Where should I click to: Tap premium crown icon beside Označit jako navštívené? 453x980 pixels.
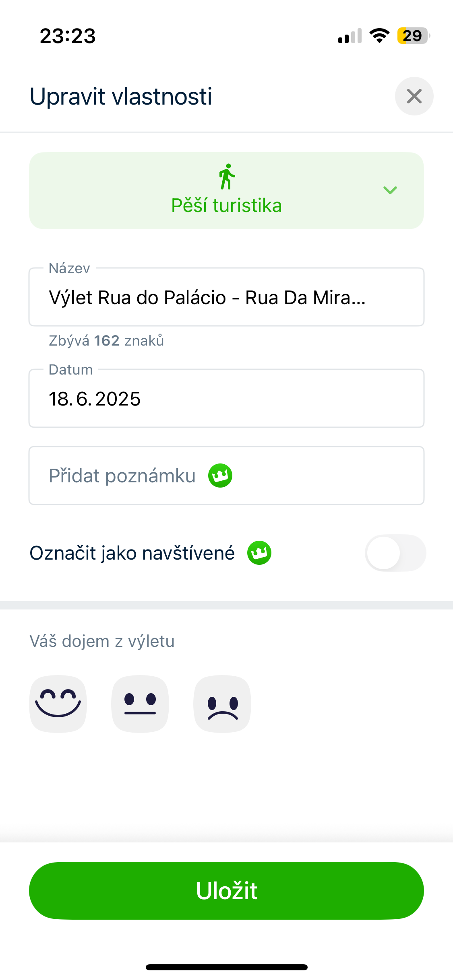pos(259,553)
